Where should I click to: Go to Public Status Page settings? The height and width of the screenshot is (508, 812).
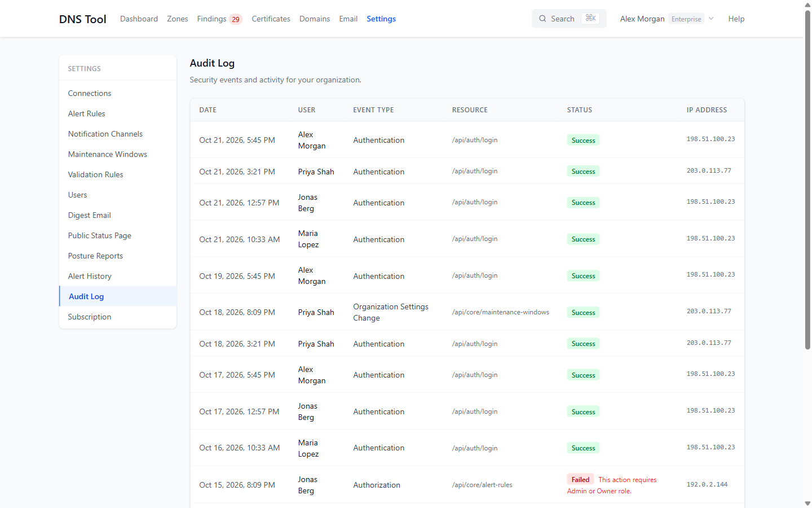pyautogui.click(x=118, y=235)
